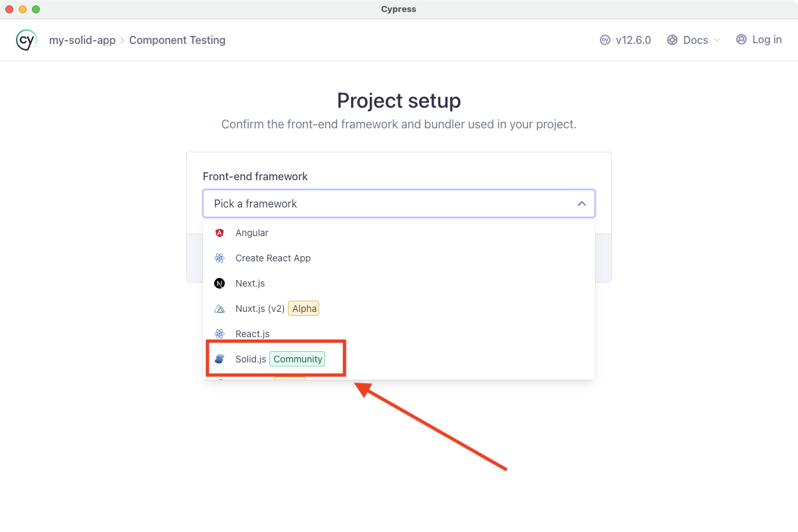The image size is (798, 532).
Task: Select the Next.js list entry
Action: [250, 283]
